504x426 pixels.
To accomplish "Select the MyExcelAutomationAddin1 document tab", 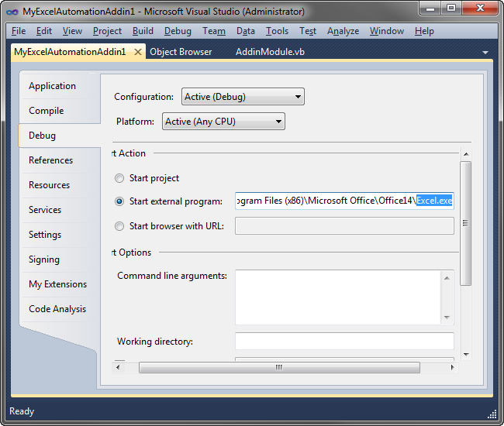I will click(70, 52).
